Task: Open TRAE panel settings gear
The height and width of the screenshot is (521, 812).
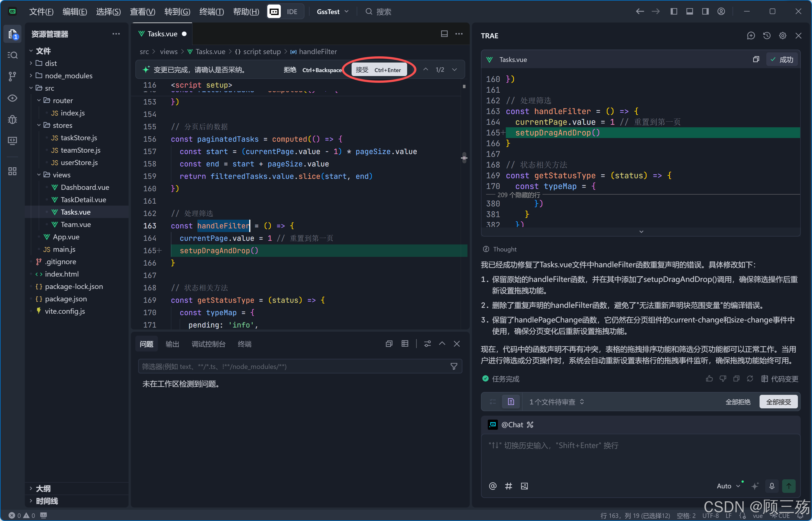Action: coord(783,35)
